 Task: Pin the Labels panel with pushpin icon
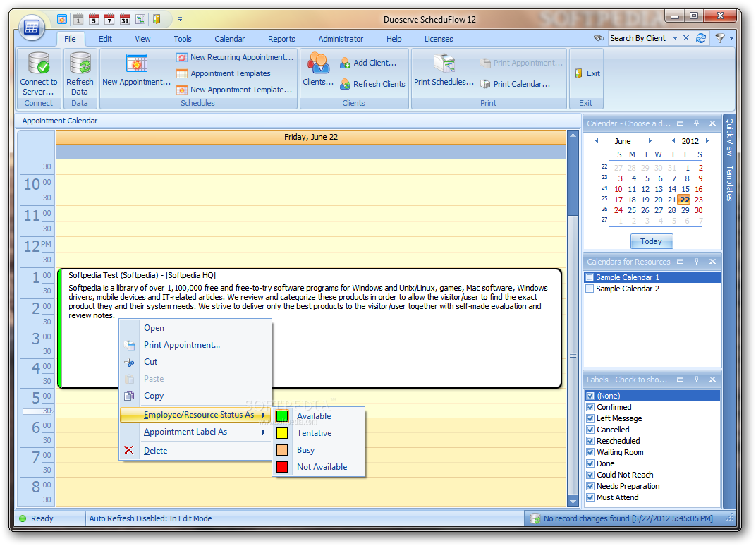[696, 380]
